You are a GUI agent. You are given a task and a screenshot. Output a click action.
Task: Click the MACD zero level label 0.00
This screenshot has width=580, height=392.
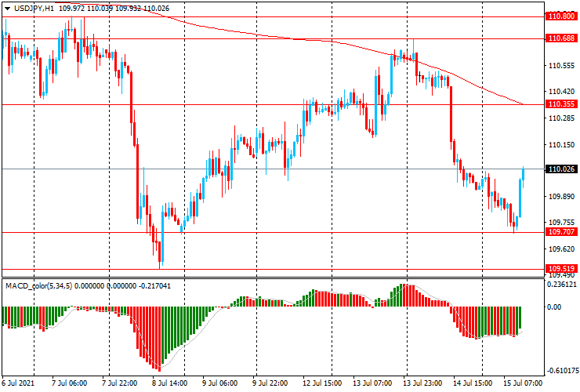(553, 307)
